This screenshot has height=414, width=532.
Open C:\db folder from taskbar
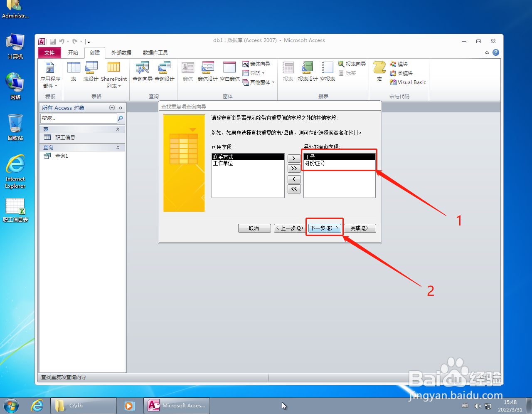(x=84, y=405)
